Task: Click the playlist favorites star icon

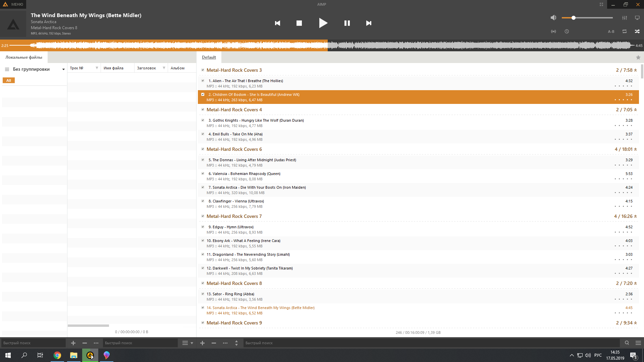Action: (638, 57)
